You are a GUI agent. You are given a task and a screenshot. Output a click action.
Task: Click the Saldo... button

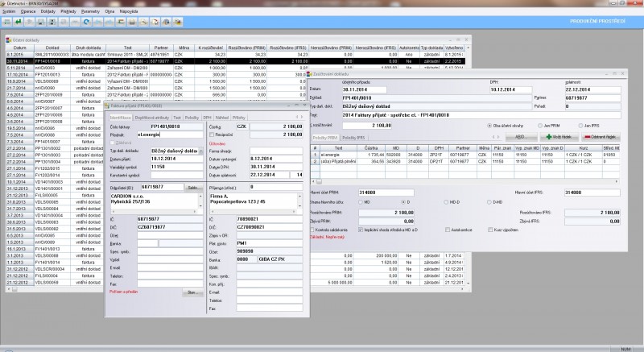[x=193, y=187]
